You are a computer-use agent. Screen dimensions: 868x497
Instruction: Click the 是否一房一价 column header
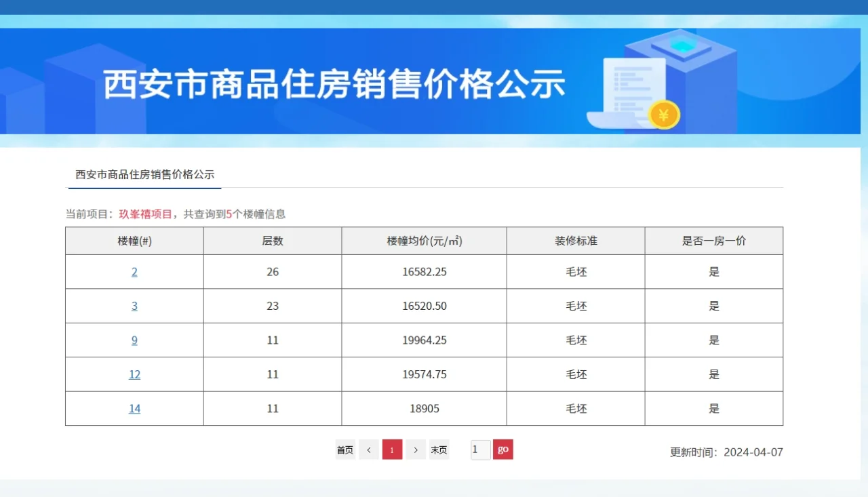pyautogui.click(x=713, y=241)
